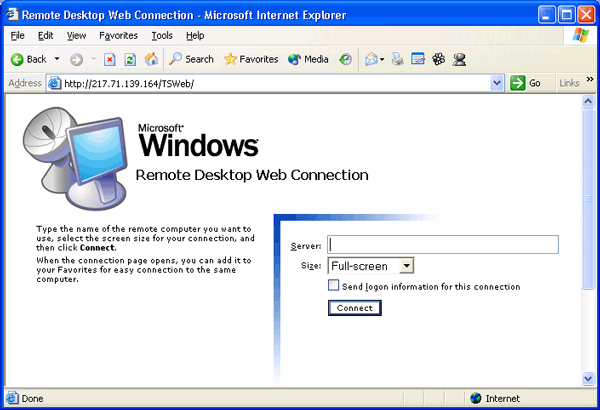
Task: Click the Internet zone globe icon
Action: 476,399
